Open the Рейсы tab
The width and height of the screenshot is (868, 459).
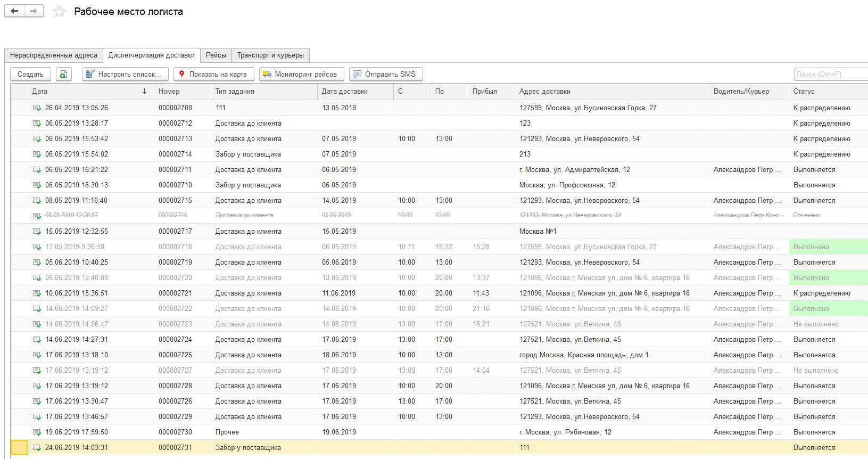tap(216, 55)
